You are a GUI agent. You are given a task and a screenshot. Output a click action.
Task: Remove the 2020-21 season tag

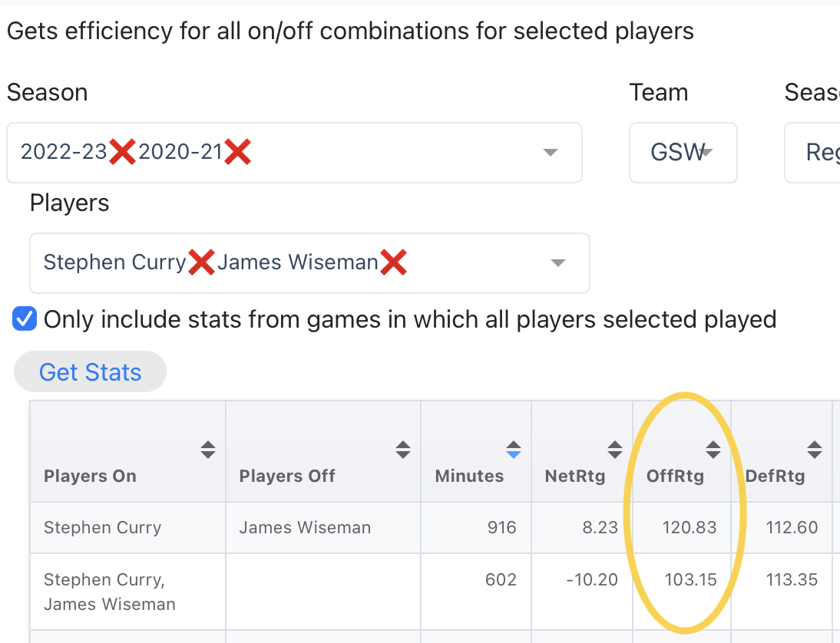[x=237, y=152]
